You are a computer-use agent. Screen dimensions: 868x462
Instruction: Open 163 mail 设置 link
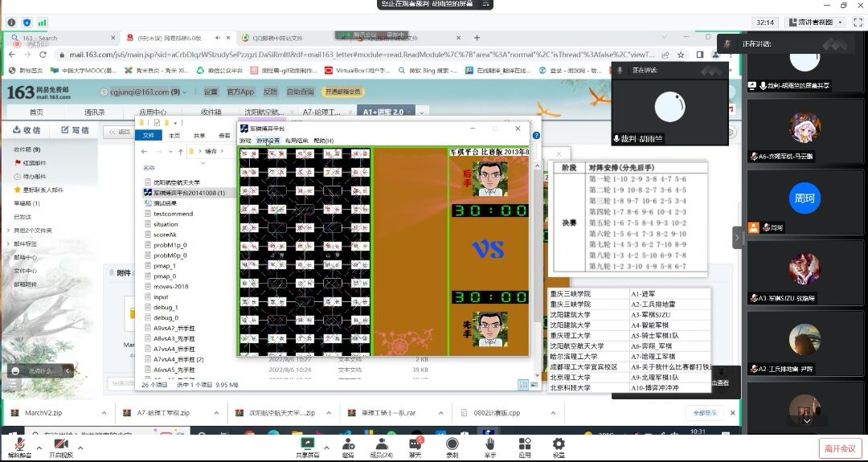click(x=211, y=92)
